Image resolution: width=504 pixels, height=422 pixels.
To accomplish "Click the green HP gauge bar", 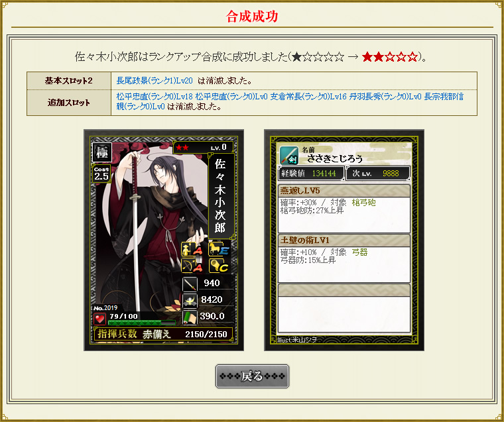I will (142, 323).
